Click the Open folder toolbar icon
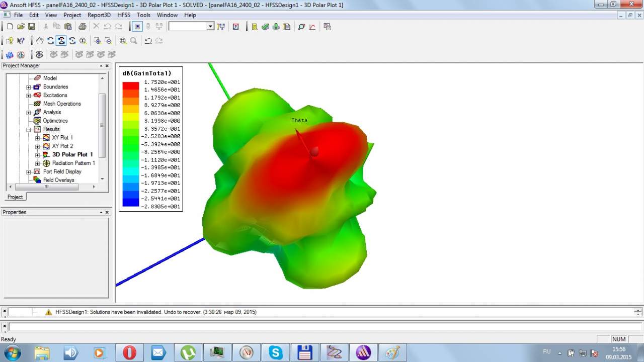 (x=21, y=27)
